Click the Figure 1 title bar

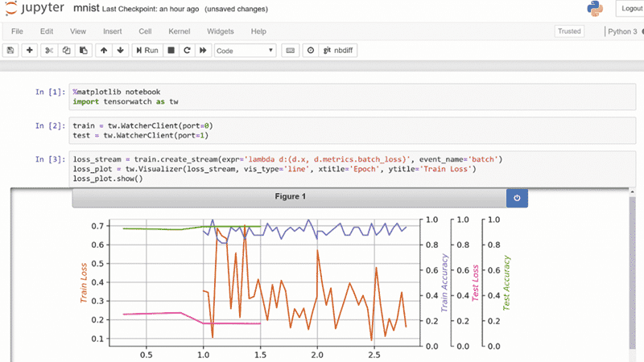290,196
